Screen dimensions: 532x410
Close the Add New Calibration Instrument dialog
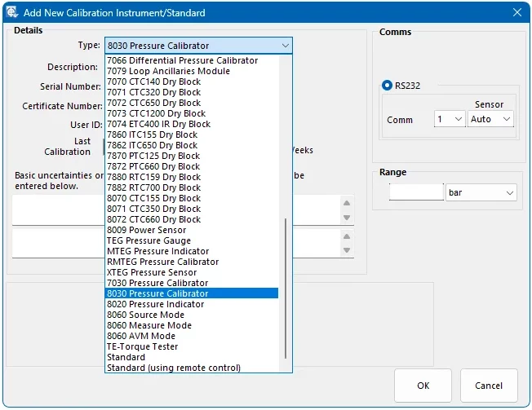pos(516,13)
